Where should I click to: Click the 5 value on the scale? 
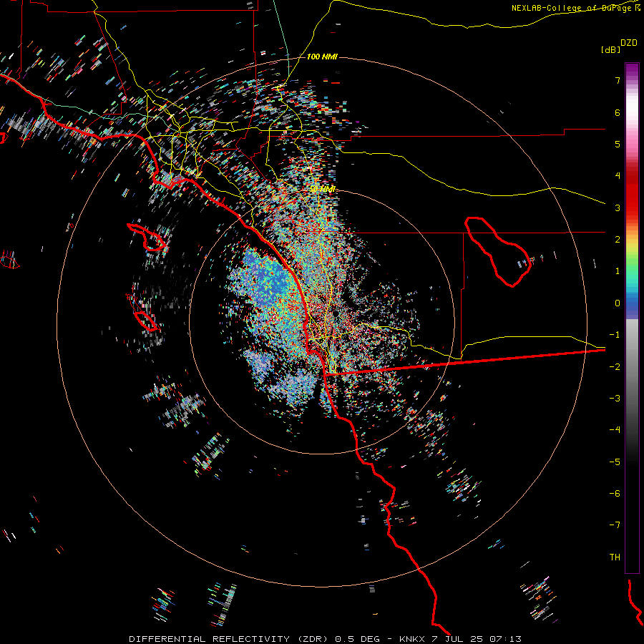(618, 144)
